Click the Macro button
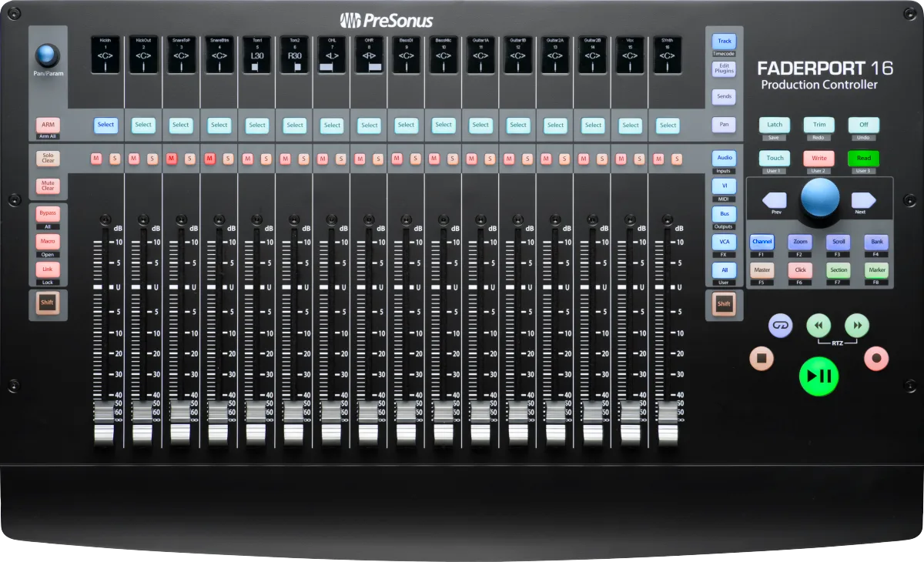The width and height of the screenshot is (924, 562). click(48, 242)
